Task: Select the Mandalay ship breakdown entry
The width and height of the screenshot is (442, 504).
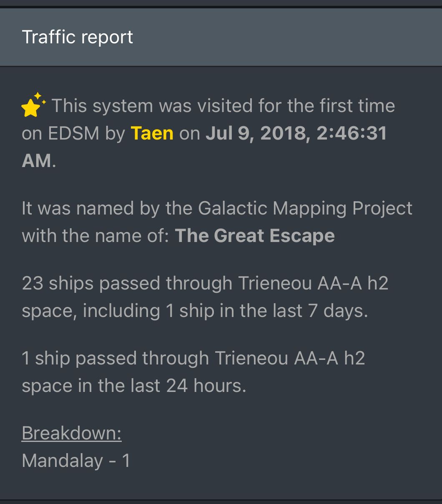Action: pyautogui.click(x=76, y=461)
